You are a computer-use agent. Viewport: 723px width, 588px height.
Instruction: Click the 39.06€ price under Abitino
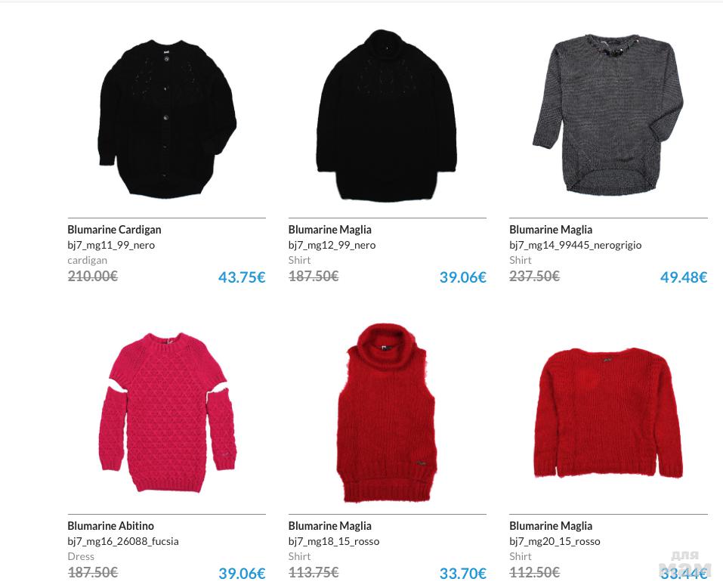click(242, 573)
